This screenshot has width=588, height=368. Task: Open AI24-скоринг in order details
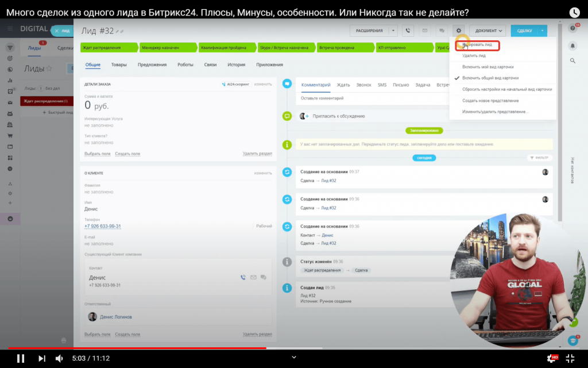[x=235, y=85]
